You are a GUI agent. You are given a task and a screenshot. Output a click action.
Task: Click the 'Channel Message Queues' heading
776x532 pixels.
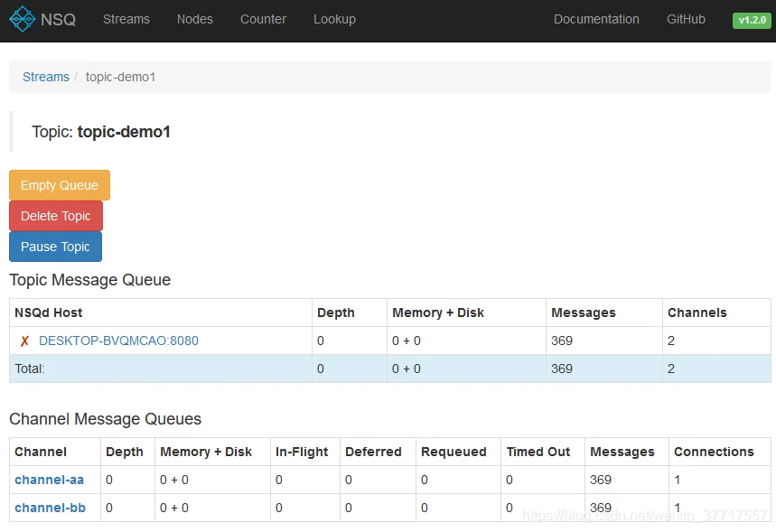tap(106, 419)
